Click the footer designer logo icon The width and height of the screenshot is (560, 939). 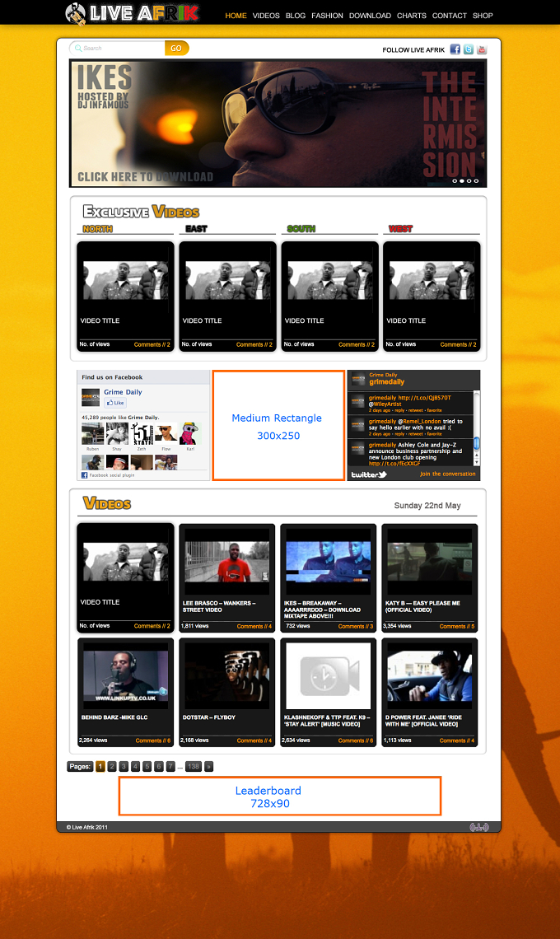click(x=479, y=827)
